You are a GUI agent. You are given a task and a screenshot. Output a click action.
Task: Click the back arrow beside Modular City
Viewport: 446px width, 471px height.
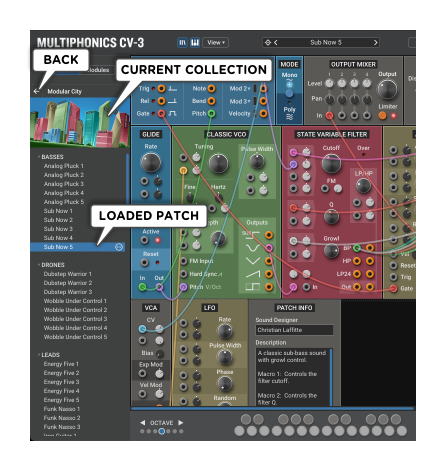pos(37,91)
